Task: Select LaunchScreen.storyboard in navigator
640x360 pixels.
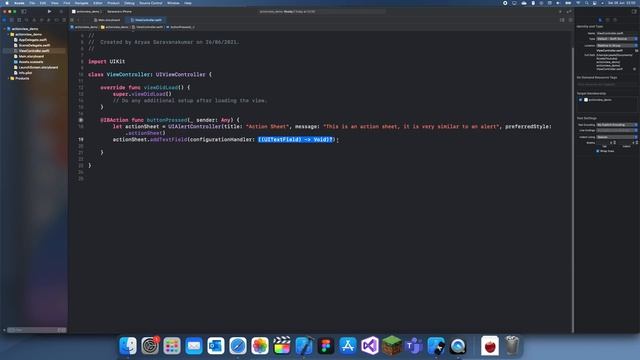Action: (38, 67)
